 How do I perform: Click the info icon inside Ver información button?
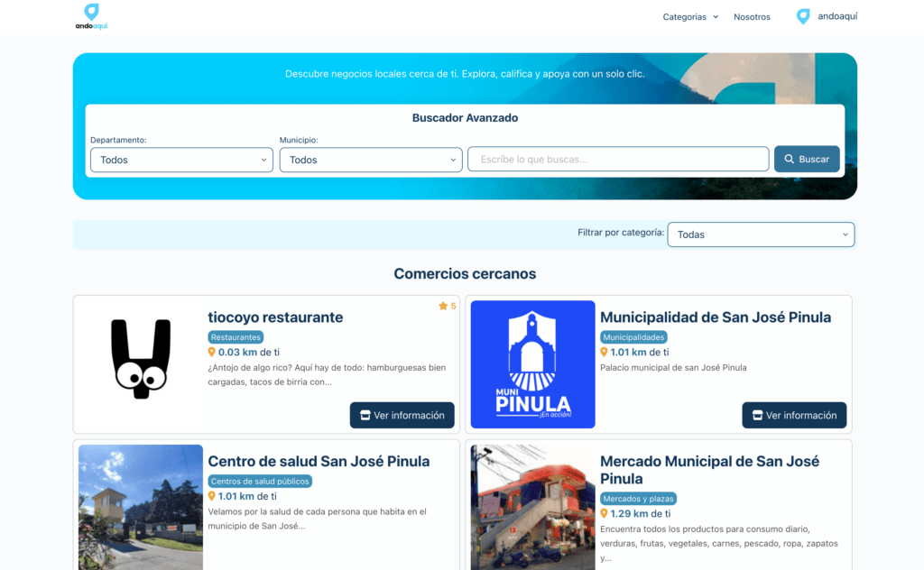366,415
